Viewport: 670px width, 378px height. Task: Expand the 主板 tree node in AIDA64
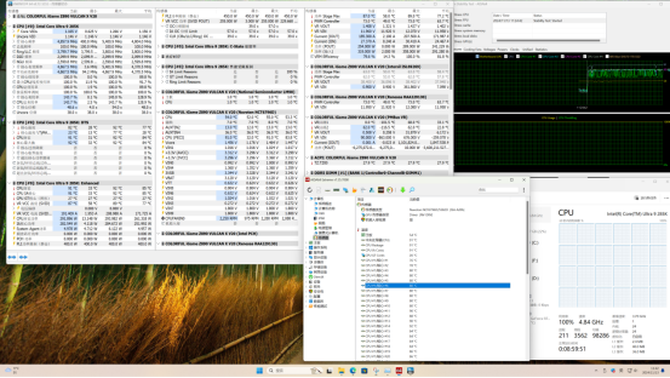[306, 243]
